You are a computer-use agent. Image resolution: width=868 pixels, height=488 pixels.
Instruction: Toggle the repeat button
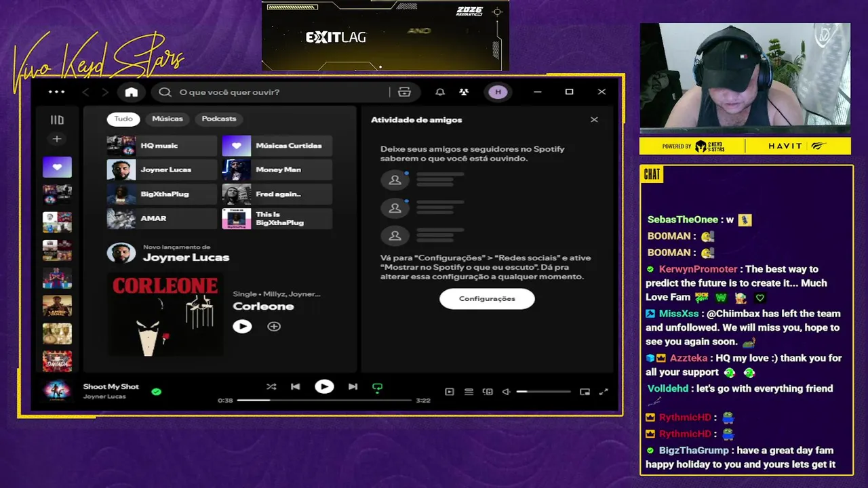(378, 388)
